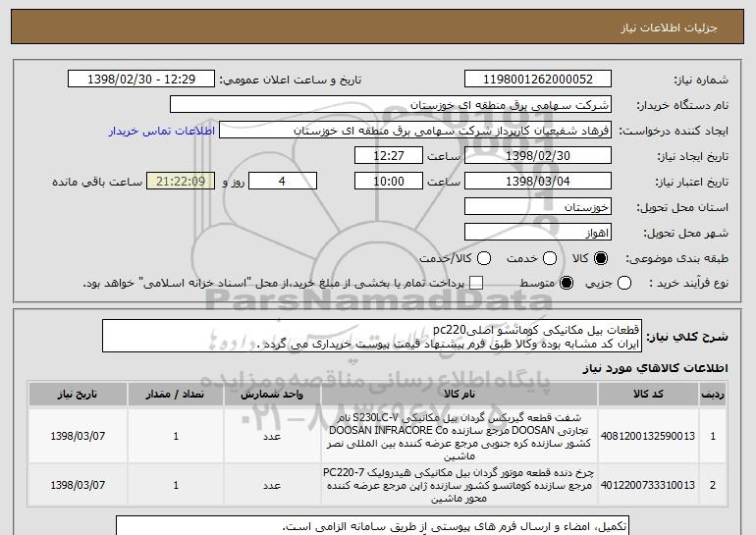Viewport: 756px width, 535px height.
Task: Click the delivery city field اهواز
Action: [538, 233]
